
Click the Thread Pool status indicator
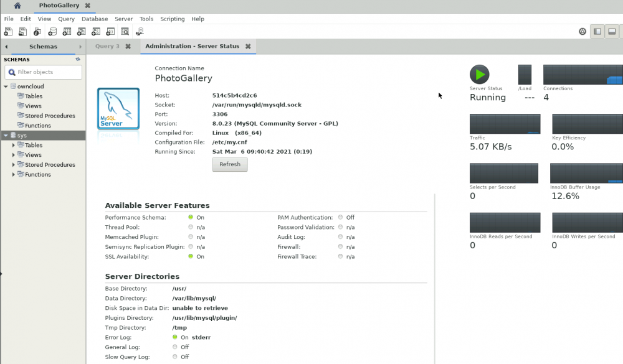pos(191,227)
